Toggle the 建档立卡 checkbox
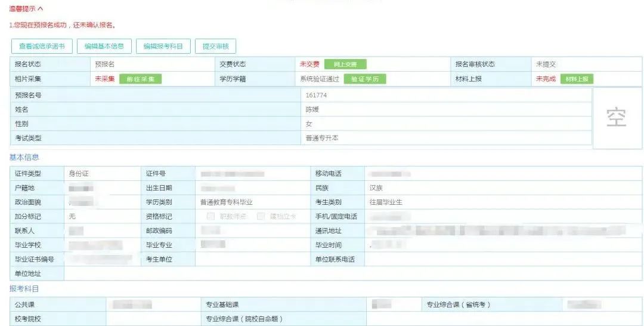The height and width of the screenshot is (326, 644). pyautogui.click(x=261, y=216)
